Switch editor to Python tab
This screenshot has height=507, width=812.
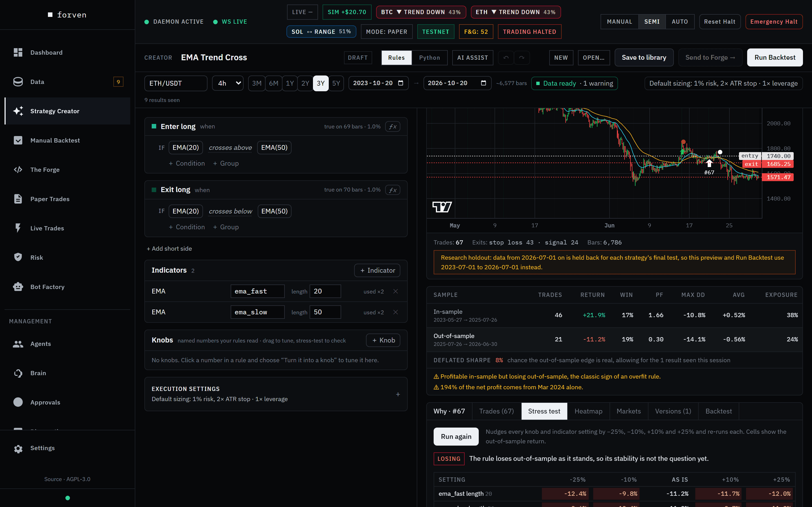click(x=429, y=58)
